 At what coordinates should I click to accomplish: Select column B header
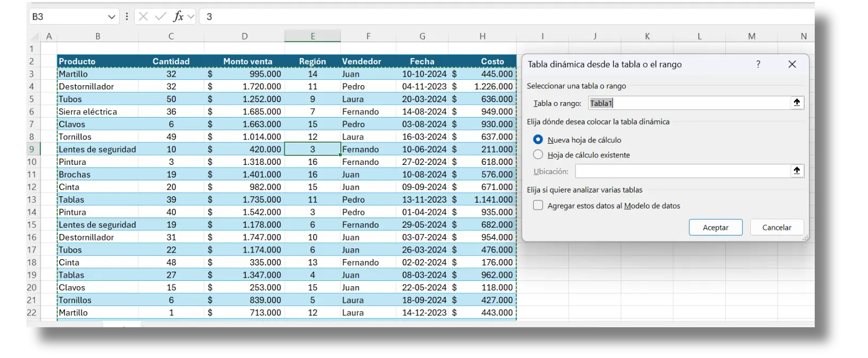(x=97, y=36)
